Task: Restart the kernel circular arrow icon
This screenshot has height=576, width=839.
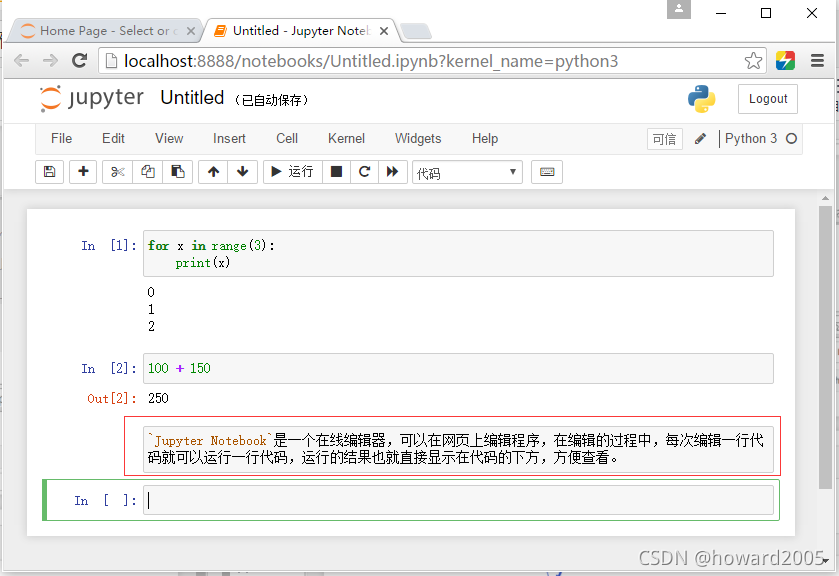Action: click(364, 172)
